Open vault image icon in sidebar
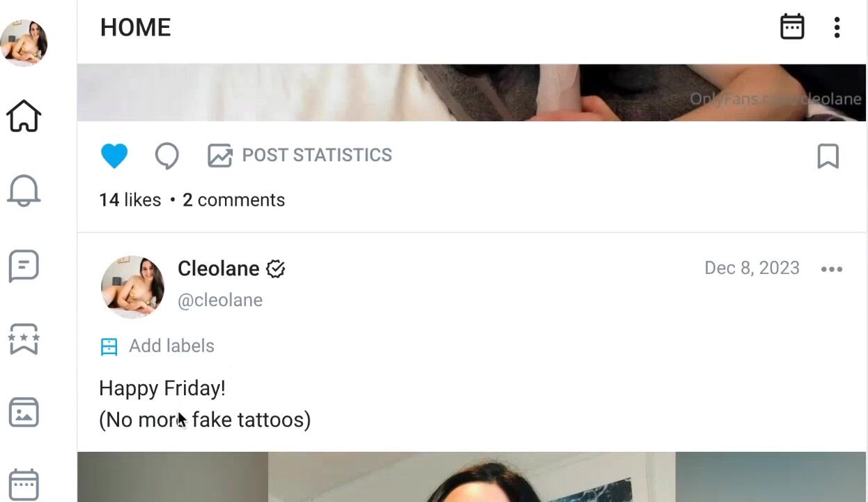The height and width of the screenshot is (502, 868). tap(24, 413)
